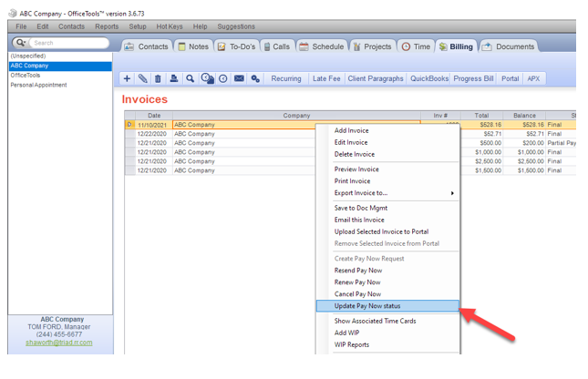Click the trash delete invoice icon
This screenshot has width=588, height=379.
point(159,78)
